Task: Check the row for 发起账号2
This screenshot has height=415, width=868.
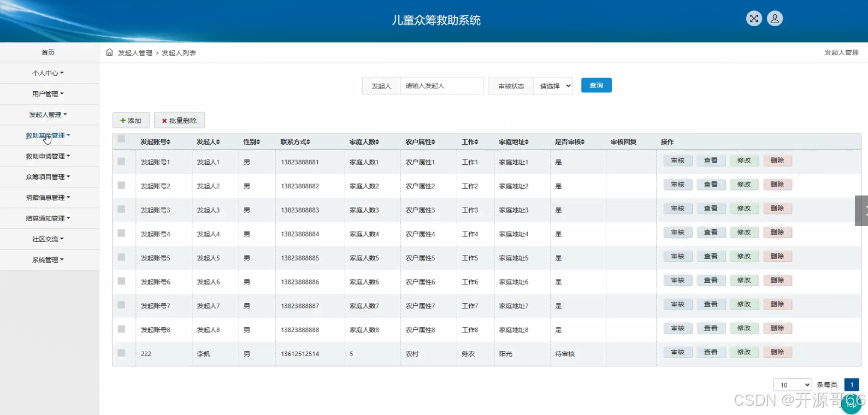Action: pos(121,185)
